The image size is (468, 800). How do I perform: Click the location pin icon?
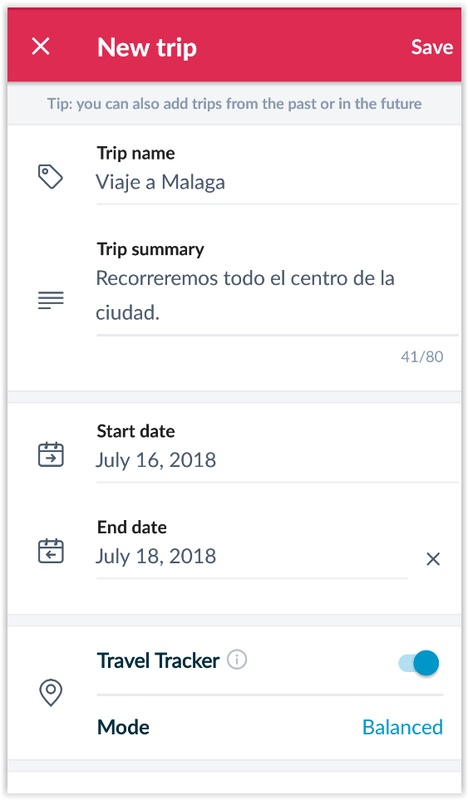(51, 693)
